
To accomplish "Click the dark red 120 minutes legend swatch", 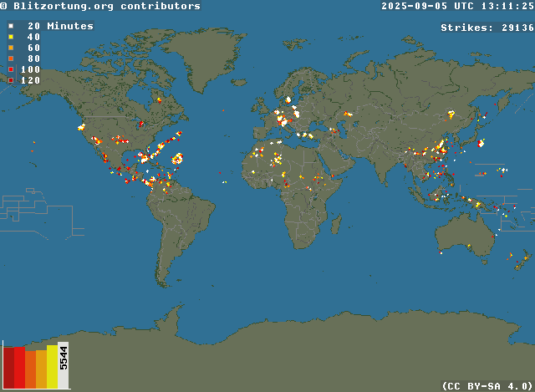I will coord(11,80).
